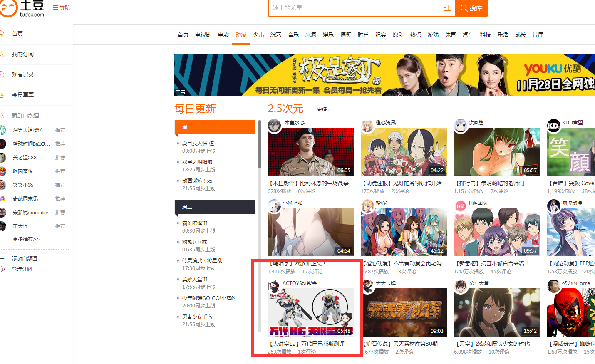Click the 周二 schedule header
The height and width of the screenshot is (364, 595).
[215, 207]
